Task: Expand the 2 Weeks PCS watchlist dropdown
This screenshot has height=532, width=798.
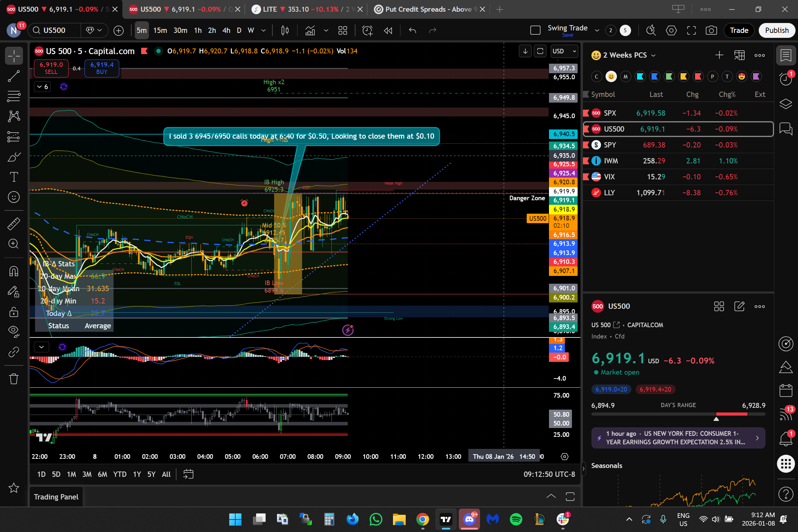Action: pyautogui.click(x=653, y=55)
